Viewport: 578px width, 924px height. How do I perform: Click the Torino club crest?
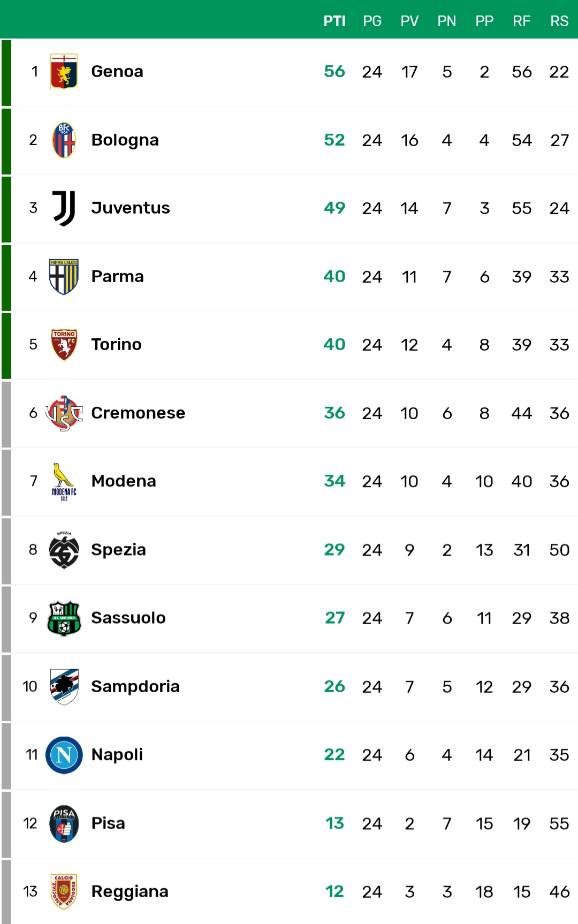pos(64,345)
